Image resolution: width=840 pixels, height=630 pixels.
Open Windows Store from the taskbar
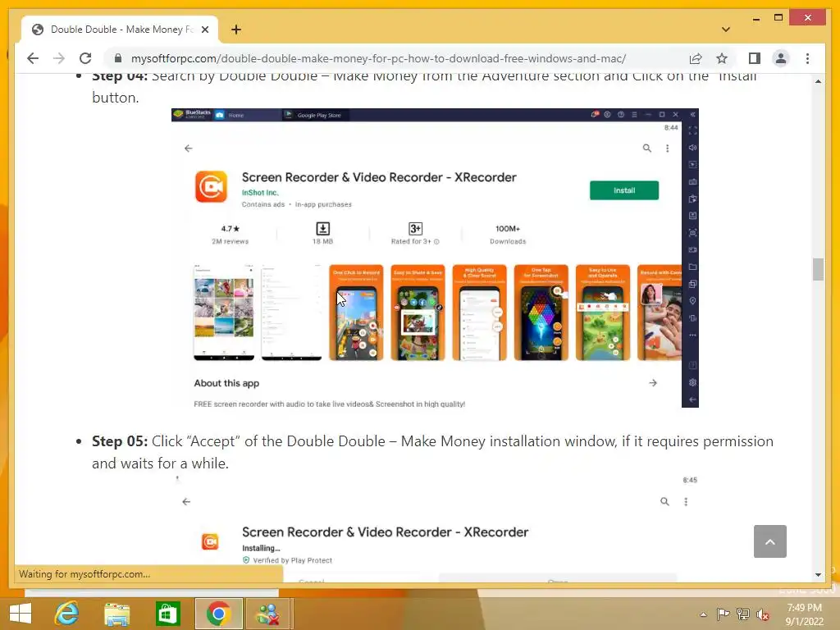pos(167,614)
